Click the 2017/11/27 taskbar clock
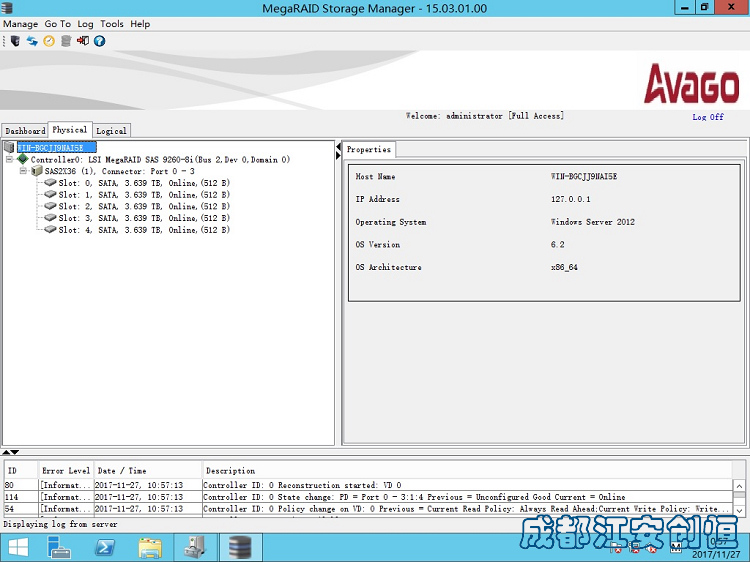The height and width of the screenshot is (562, 750). pos(716,555)
